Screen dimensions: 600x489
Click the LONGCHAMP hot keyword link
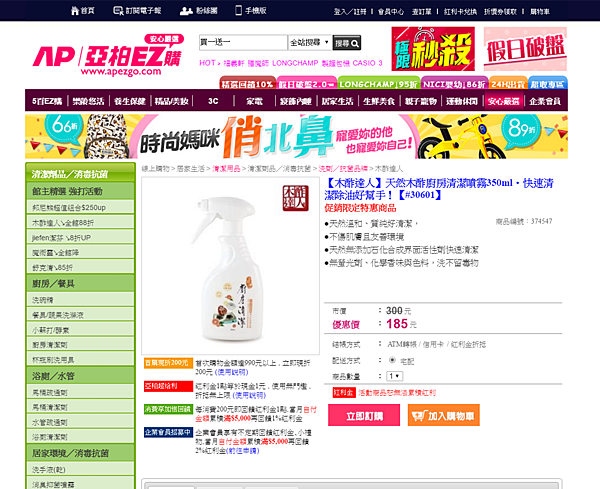coord(295,63)
